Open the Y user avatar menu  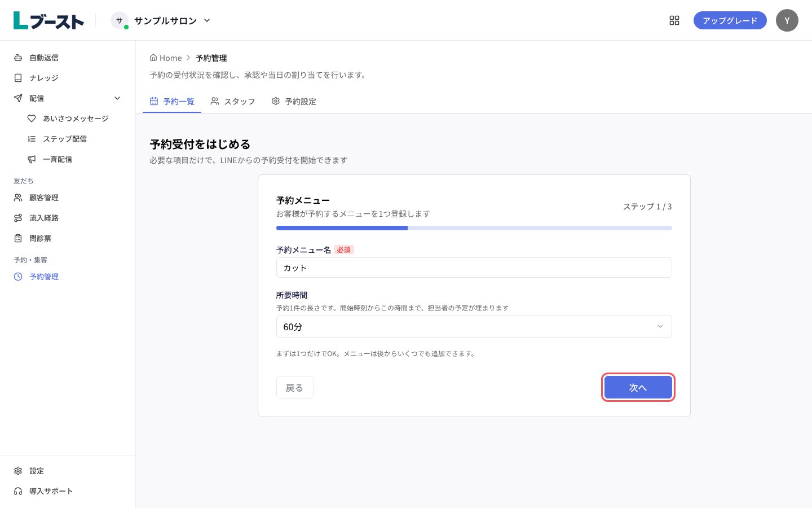[x=787, y=20]
